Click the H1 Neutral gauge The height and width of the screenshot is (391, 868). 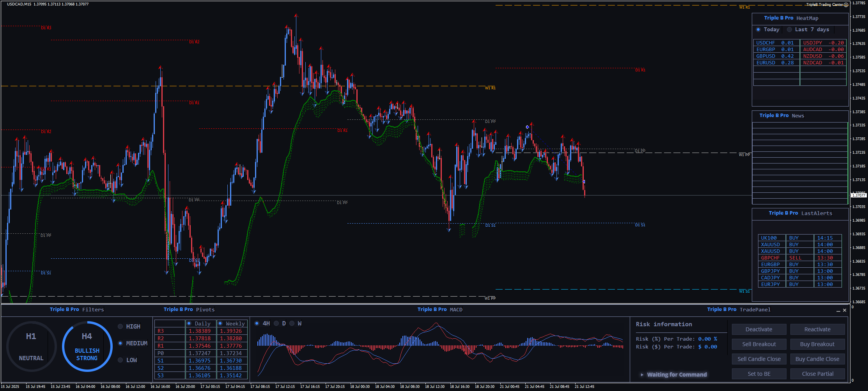click(x=31, y=347)
